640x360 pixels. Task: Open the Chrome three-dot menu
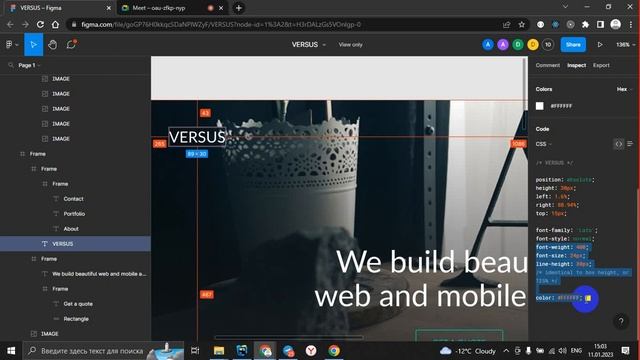pyautogui.click(x=631, y=24)
